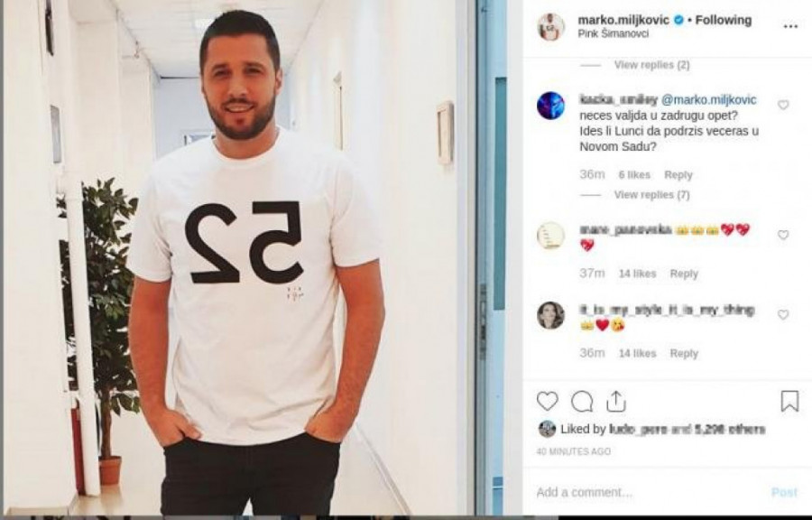The height and width of the screenshot is (520, 812).
Task: Focus the Add a comment field
Action: click(647, 492)
